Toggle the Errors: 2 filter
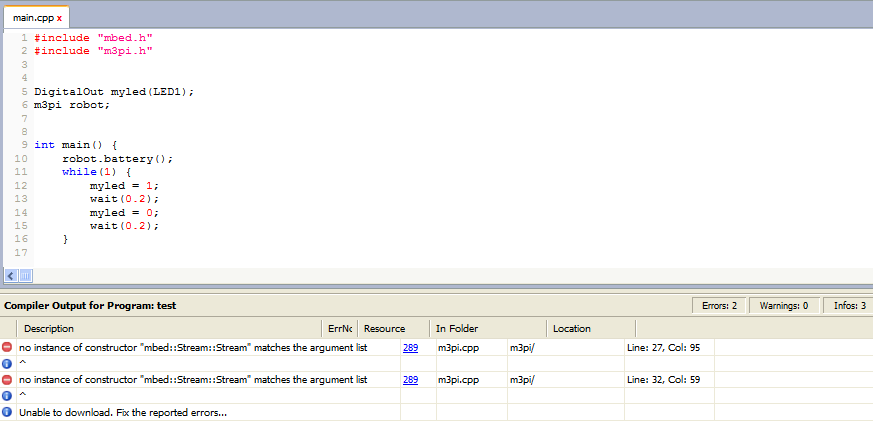873x448 pixels. 719,305
